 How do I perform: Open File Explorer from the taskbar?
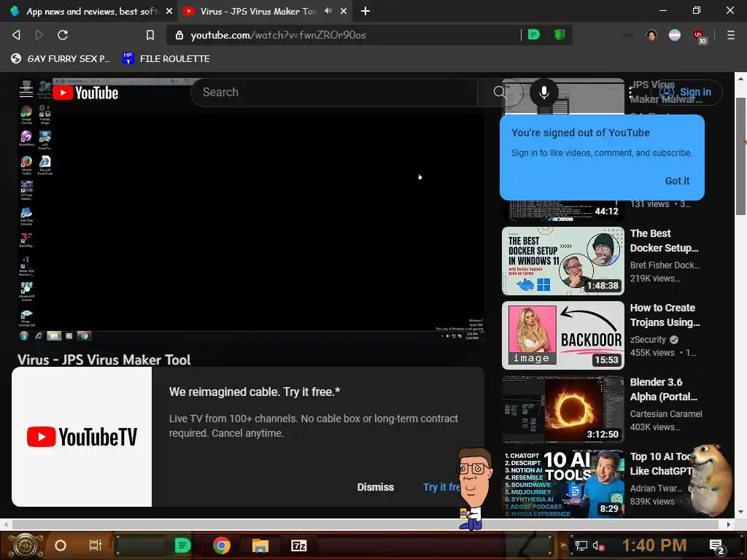click(260, 545)
